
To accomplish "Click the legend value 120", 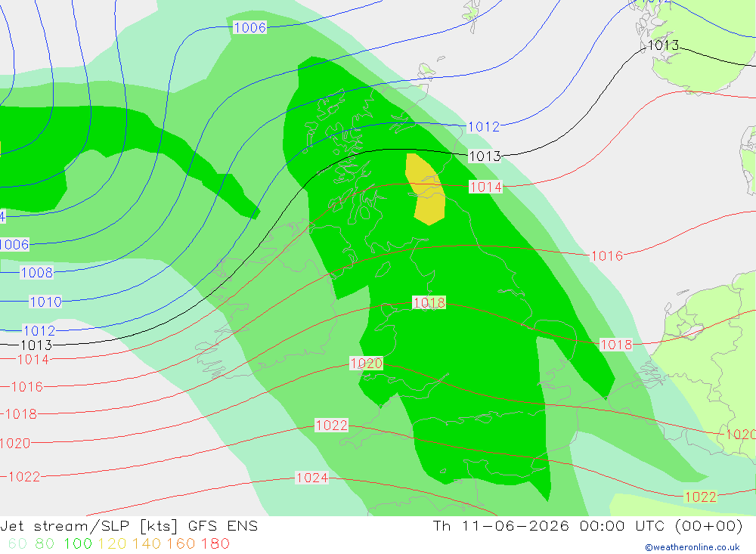I will point(113,543).
